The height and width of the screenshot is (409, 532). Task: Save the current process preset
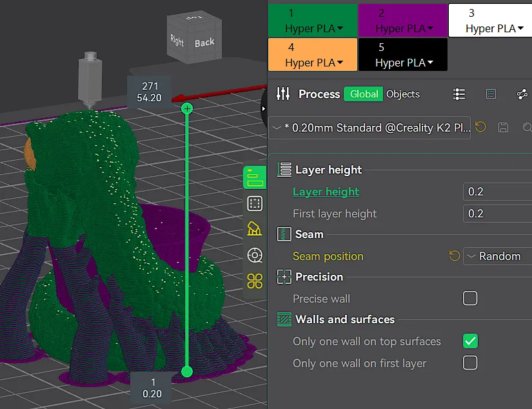coord(503,128)
